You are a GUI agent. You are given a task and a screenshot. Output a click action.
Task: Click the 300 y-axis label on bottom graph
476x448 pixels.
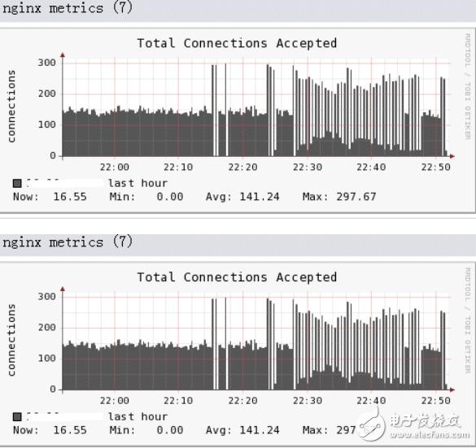46,296
